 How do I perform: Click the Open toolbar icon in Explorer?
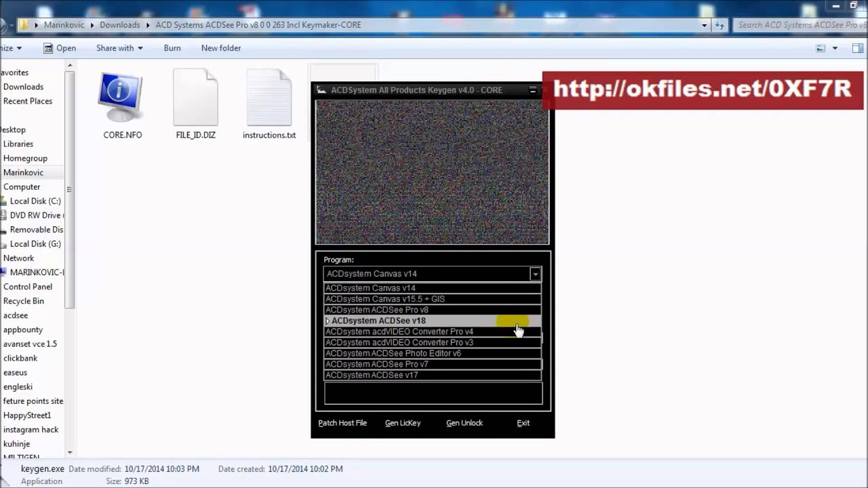[48, 48]
